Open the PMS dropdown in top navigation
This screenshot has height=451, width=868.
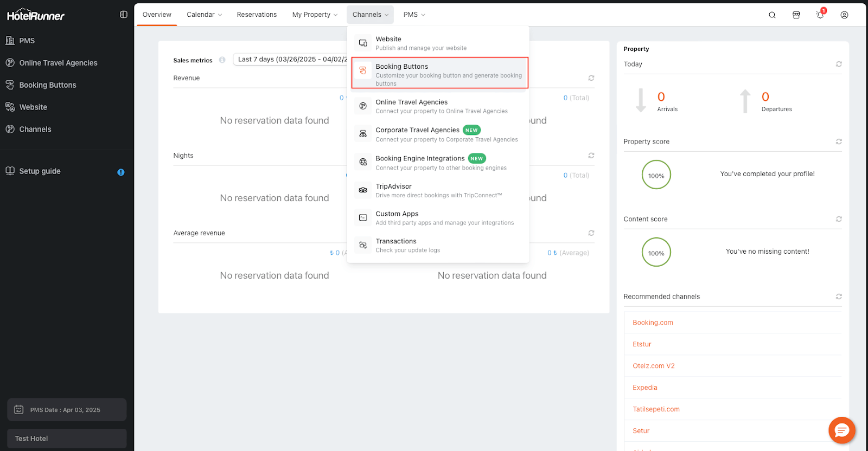414,15
